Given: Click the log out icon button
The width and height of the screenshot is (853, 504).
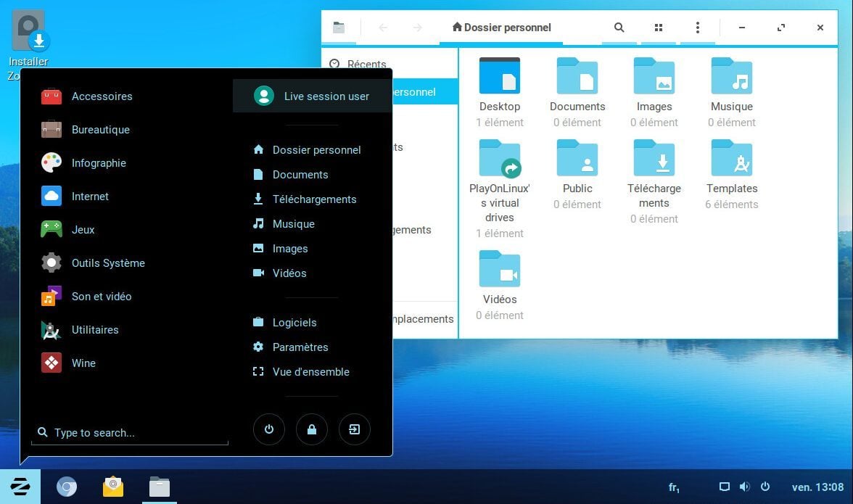Looking at the screenshot, I should point(354,429).
